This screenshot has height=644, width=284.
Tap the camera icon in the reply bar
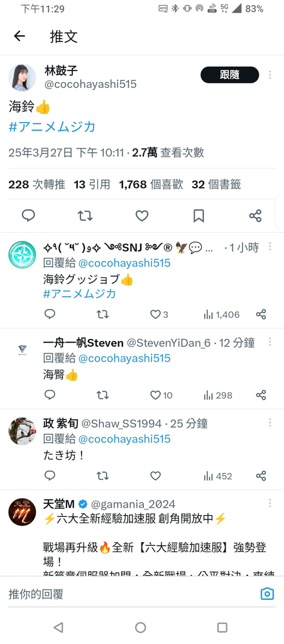pos(267,594)
